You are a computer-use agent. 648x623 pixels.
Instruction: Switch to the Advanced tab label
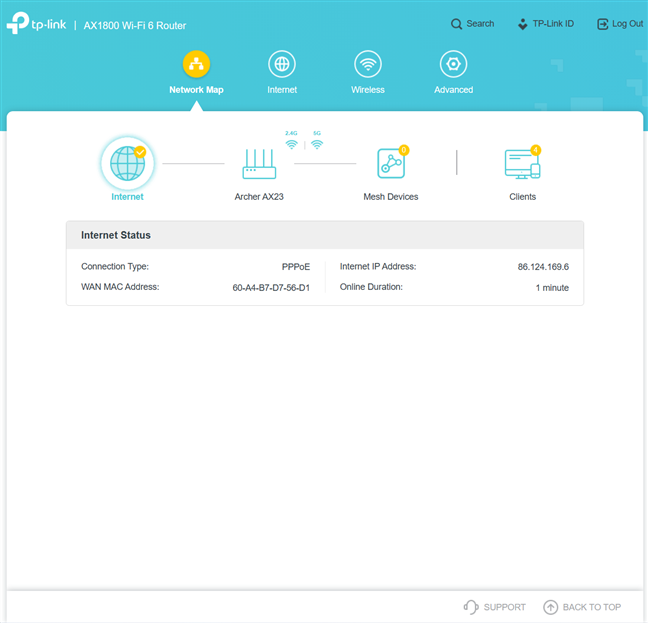click(453, 90)
